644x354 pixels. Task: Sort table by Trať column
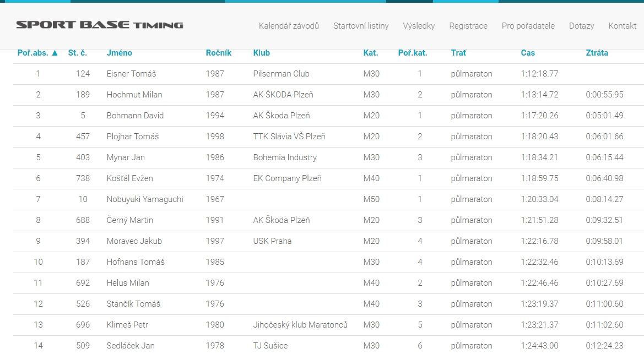[x=458, y=53]
